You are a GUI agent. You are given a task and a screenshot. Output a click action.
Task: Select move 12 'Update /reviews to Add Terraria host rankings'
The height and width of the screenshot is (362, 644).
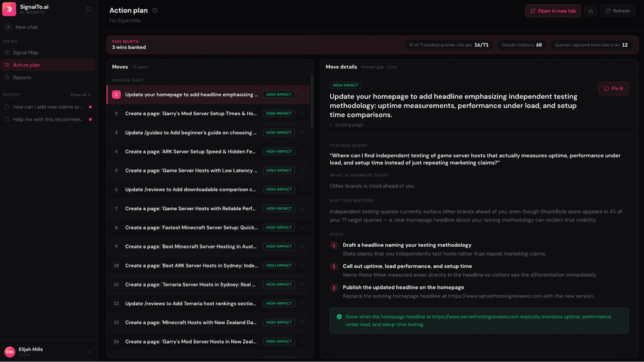[x=209, y=303]
